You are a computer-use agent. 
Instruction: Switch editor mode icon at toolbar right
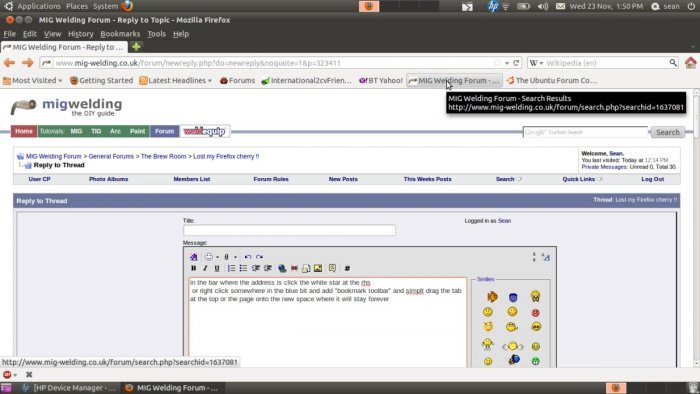(546, 257)
